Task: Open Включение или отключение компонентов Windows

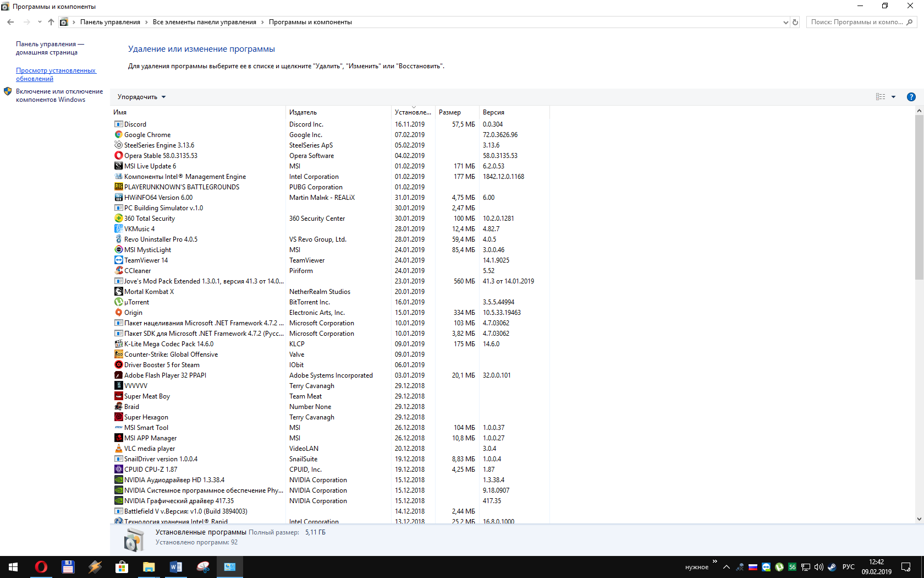Action: (x=59, y=96)
